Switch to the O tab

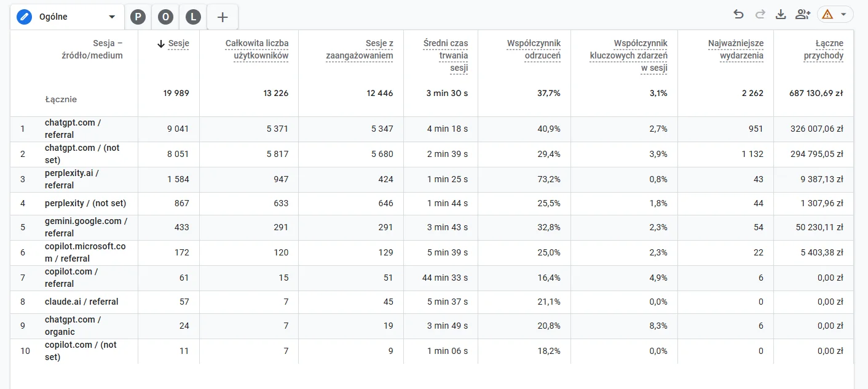tap(165, 17)
